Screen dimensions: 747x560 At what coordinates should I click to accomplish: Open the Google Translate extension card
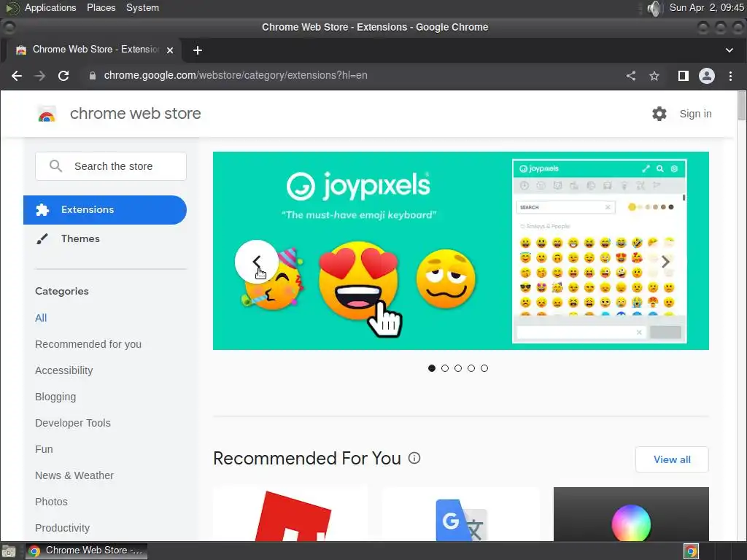click(x=461, y=514)
